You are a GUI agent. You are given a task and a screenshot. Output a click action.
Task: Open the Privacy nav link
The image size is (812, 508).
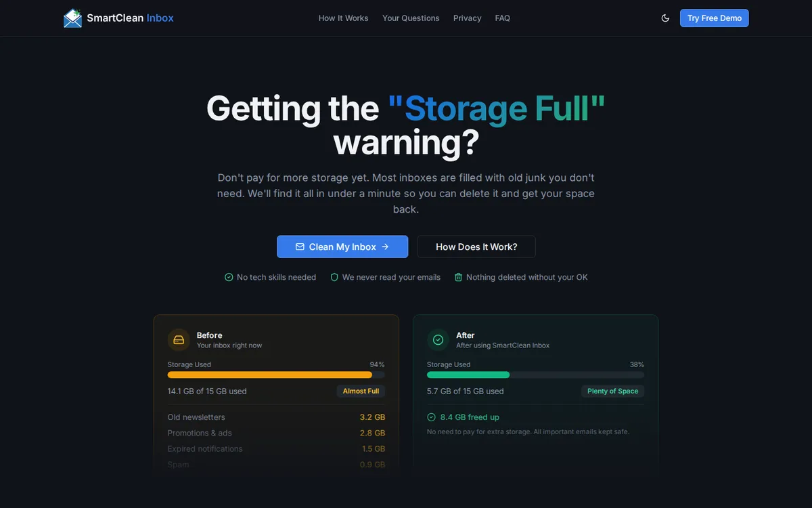[x=468, y=18]
